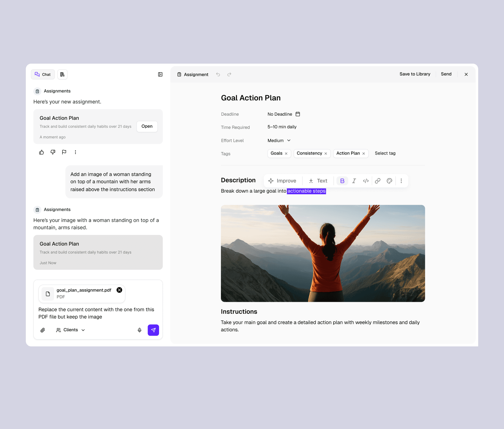504x429 pixels.
Task: Give a thumbs down to the response
Action: pyautogui.click(x=53, y=152)
